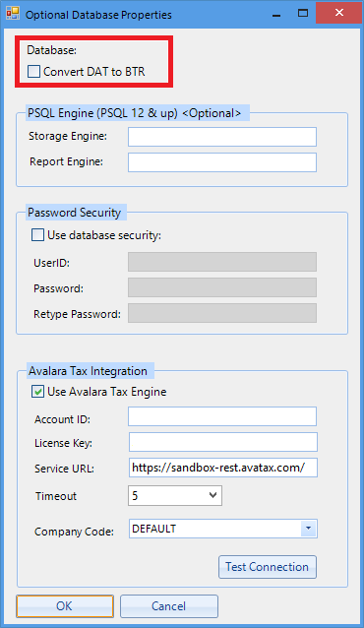Click the 'Account ID:' label

pyautogui.click(x=62, y=419)
